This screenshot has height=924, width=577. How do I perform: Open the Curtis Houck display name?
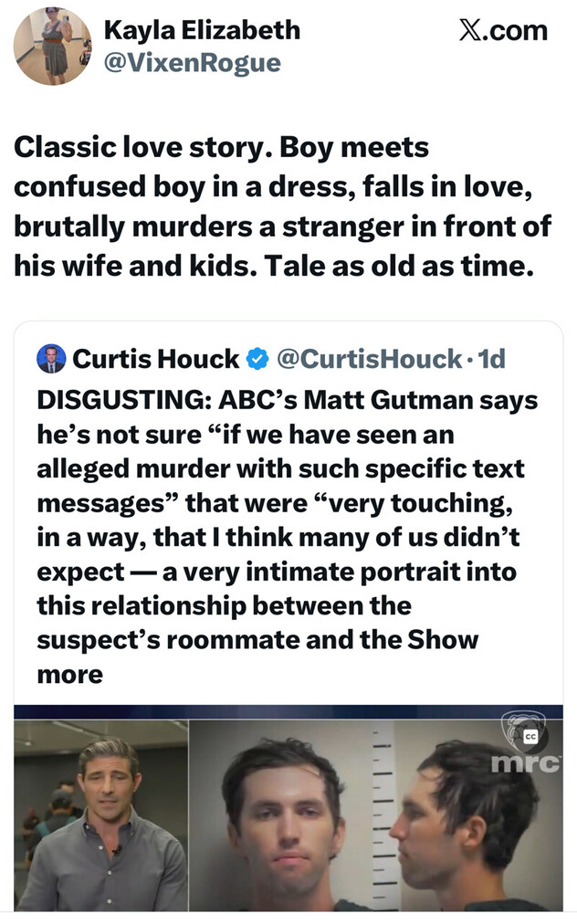click(x=156, y=360)
